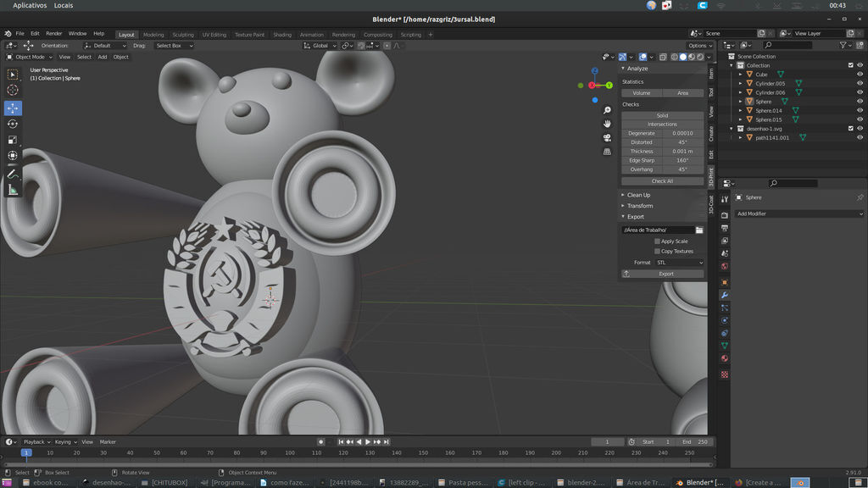Hide Sphere.014 using its eye icon
The height and width of the screenshot is (488, 868).
(x=860, y=111)
